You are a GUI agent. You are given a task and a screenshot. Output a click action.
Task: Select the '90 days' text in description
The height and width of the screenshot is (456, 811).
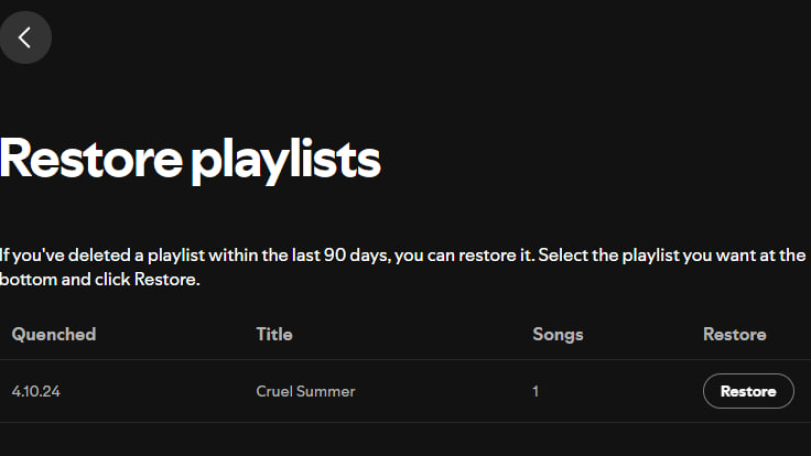pyautogui.click(x=356, y=255)
